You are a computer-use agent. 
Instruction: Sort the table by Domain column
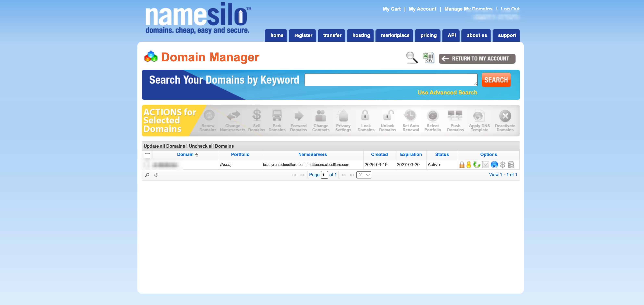tap(185, 155)
